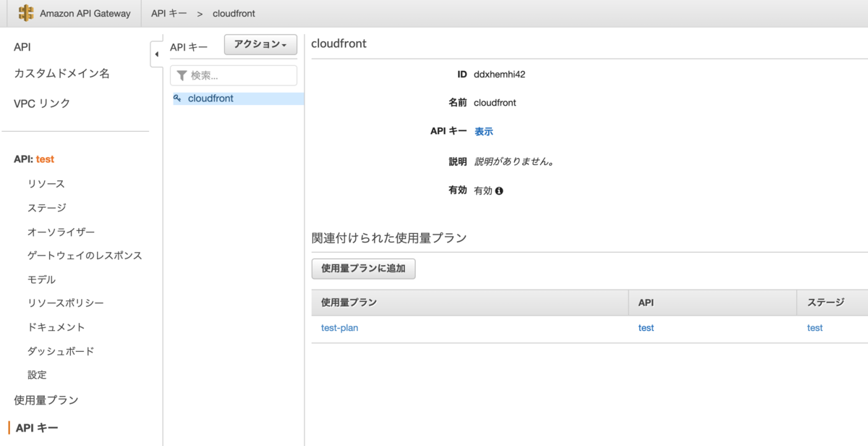Open VPC リンク in the sidebar
This screenshot has width=868, height=446.
[42, 104]
